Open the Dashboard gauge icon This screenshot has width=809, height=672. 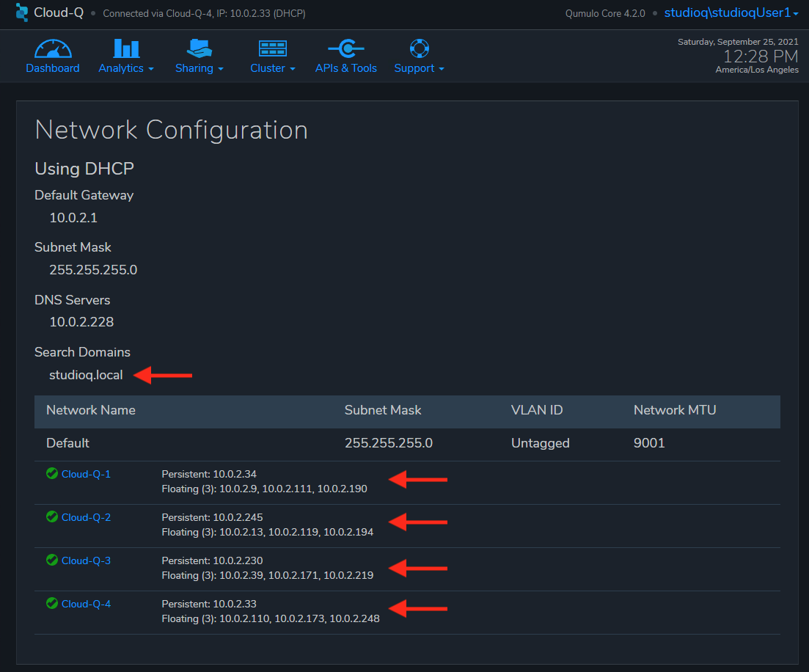click(x=53, y=48)
